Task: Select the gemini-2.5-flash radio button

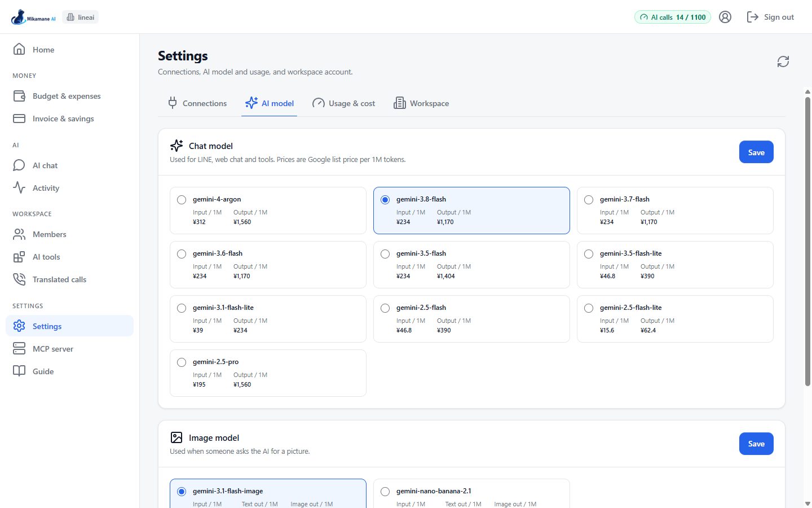Action: coord(385,308)
